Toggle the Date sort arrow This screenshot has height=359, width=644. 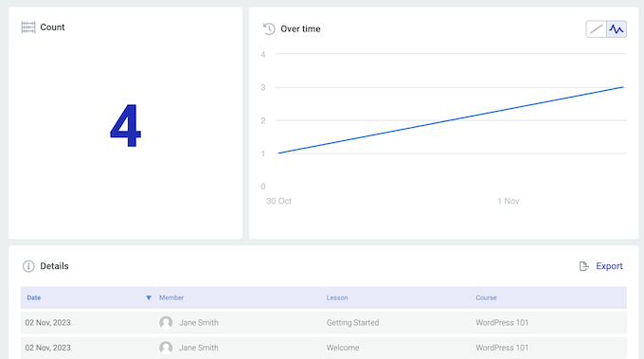[x=149, y=297]
